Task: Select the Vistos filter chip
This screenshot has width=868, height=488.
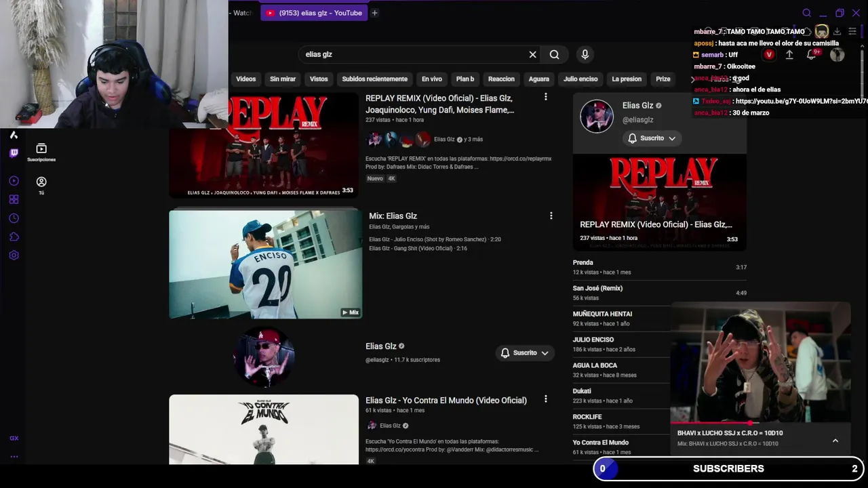Action: 319,79
